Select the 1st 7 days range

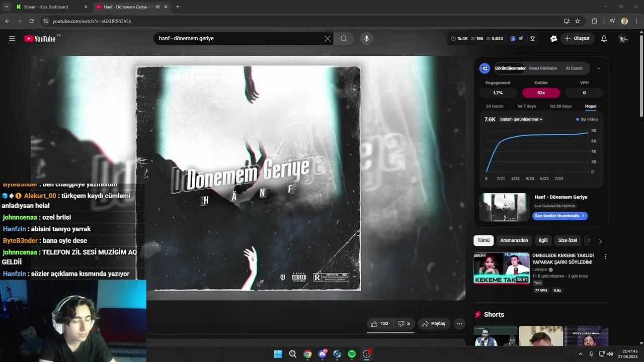[526, 106]
